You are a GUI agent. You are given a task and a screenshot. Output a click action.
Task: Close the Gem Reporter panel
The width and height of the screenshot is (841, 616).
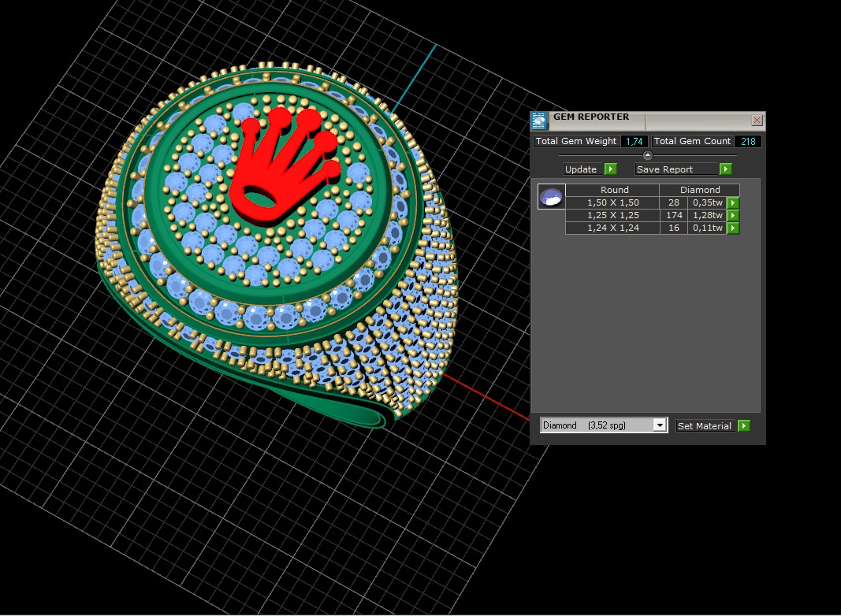757,120
